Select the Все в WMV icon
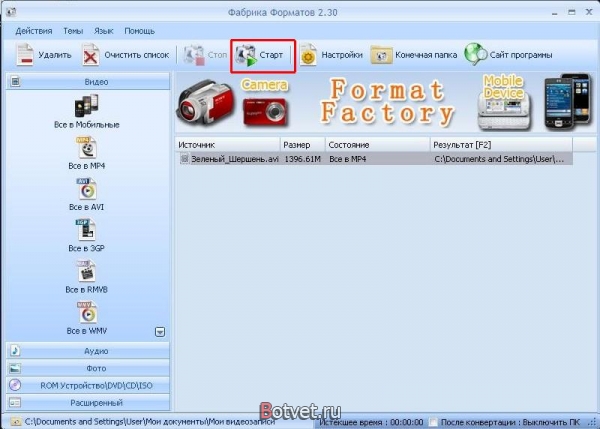 (86, 313)
